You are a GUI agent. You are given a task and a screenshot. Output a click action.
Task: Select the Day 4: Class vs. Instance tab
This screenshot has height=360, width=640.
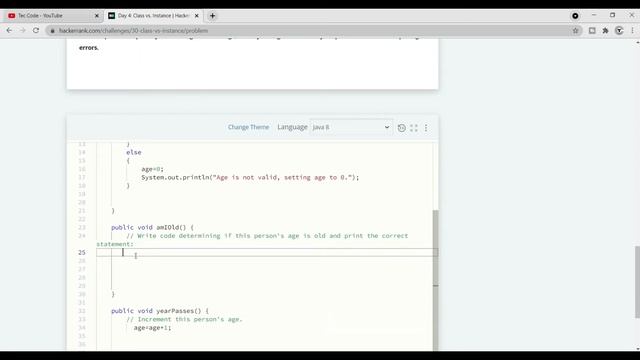click(x=153, y=16)
